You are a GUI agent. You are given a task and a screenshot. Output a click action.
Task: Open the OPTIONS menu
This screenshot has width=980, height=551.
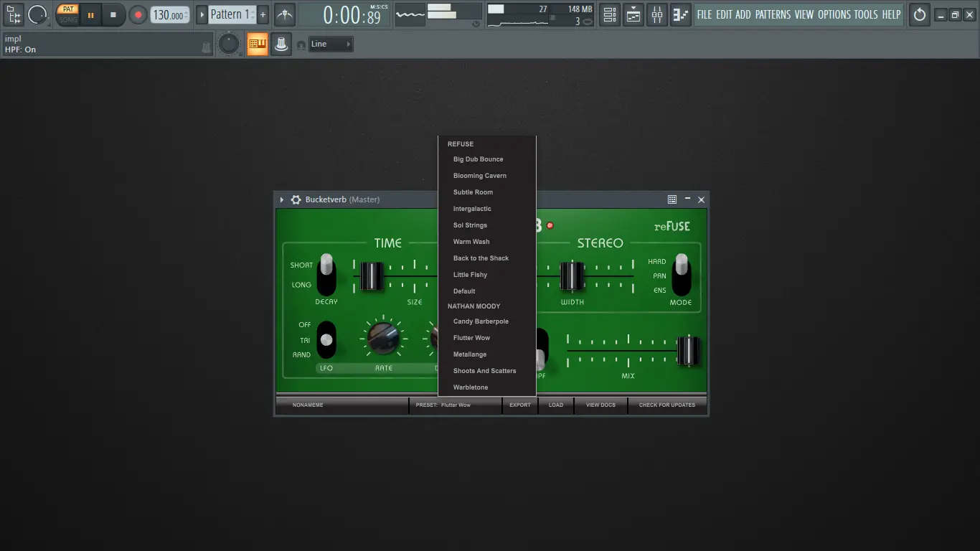coord(834,14)
